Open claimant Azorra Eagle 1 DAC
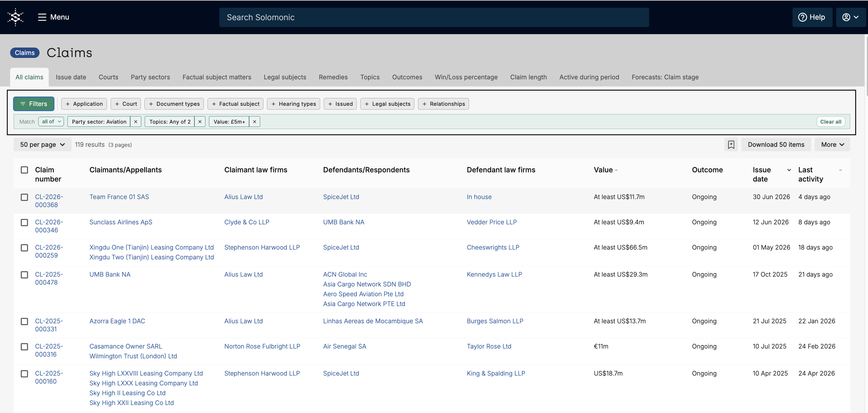 pyautogui.click(x=117, y=321)
